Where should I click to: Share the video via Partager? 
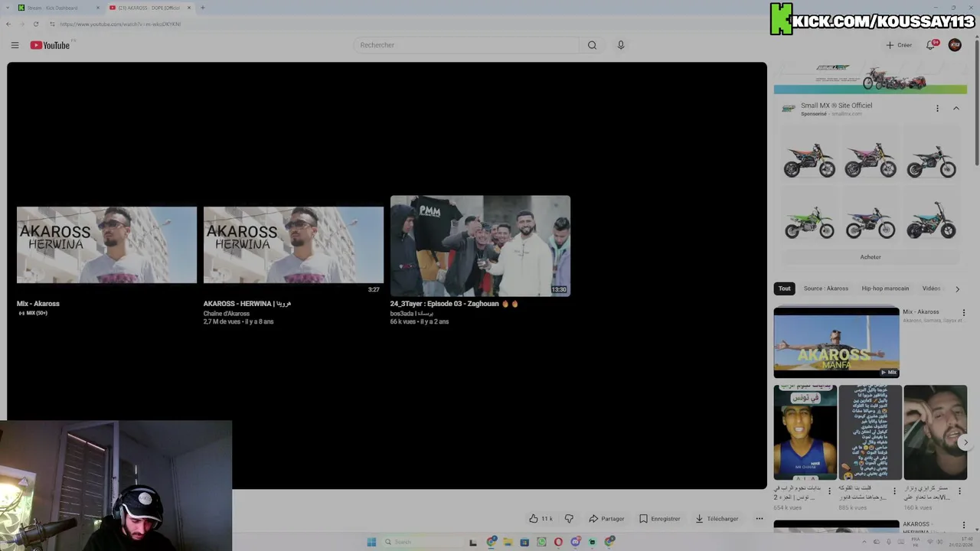[x=606, y=519]
